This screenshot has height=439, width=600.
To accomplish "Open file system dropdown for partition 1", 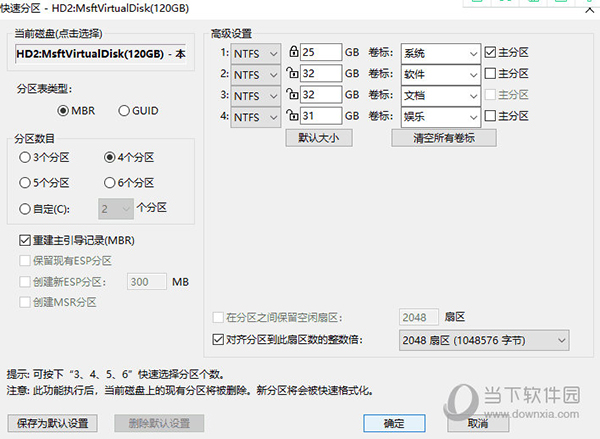I will coord(256,54).
